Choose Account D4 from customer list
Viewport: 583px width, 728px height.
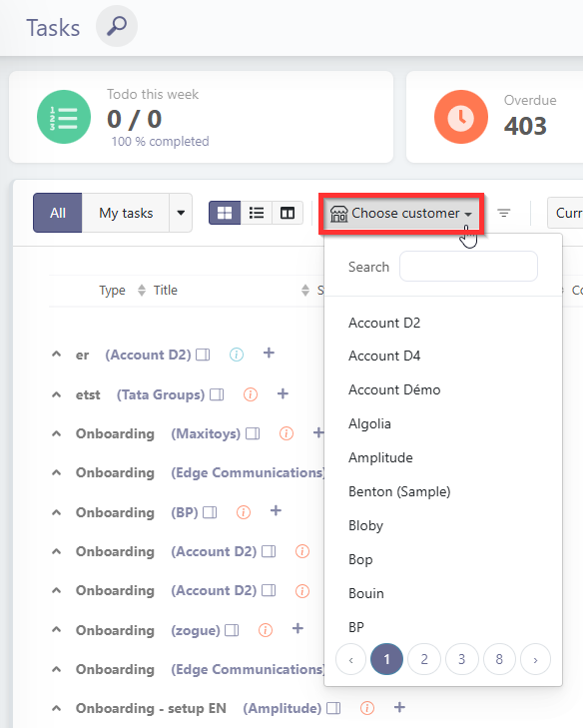[384, 357]
